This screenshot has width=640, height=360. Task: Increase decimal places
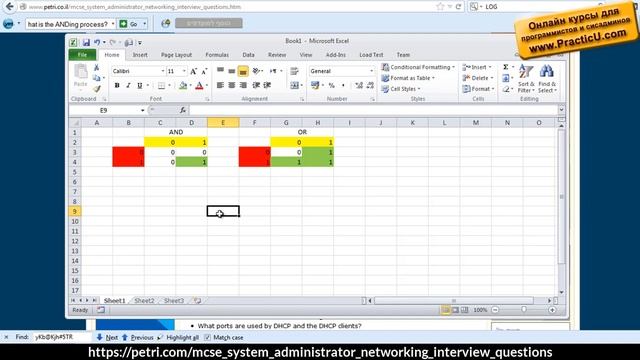(x=359, y=85)
